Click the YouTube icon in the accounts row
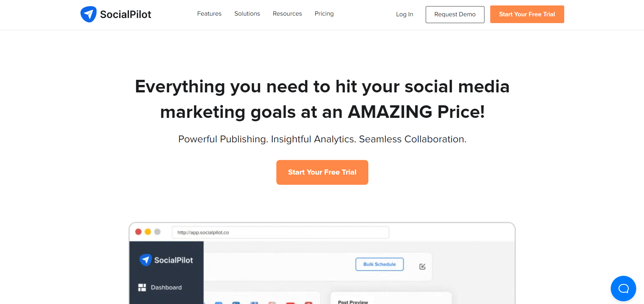 (290, 303)
